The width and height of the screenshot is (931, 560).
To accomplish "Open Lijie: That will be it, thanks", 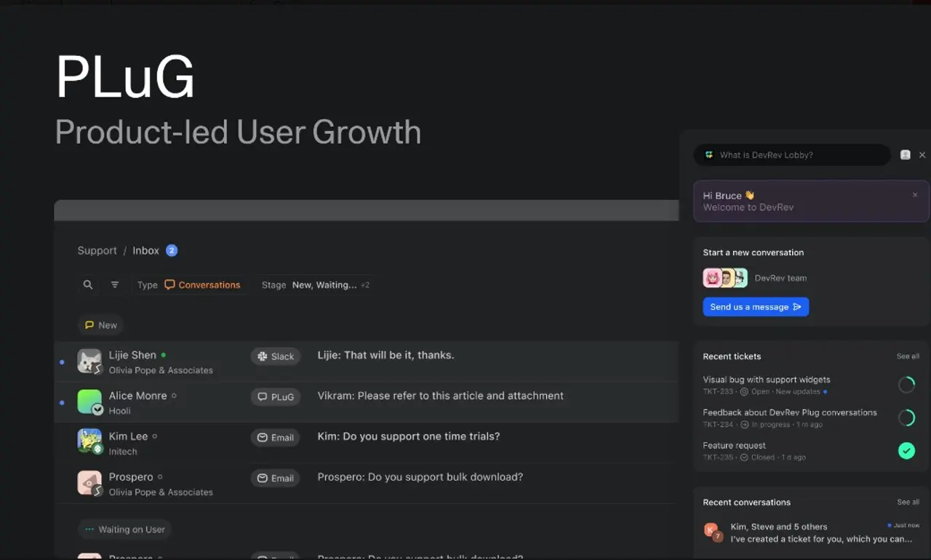I will (385, 355).
